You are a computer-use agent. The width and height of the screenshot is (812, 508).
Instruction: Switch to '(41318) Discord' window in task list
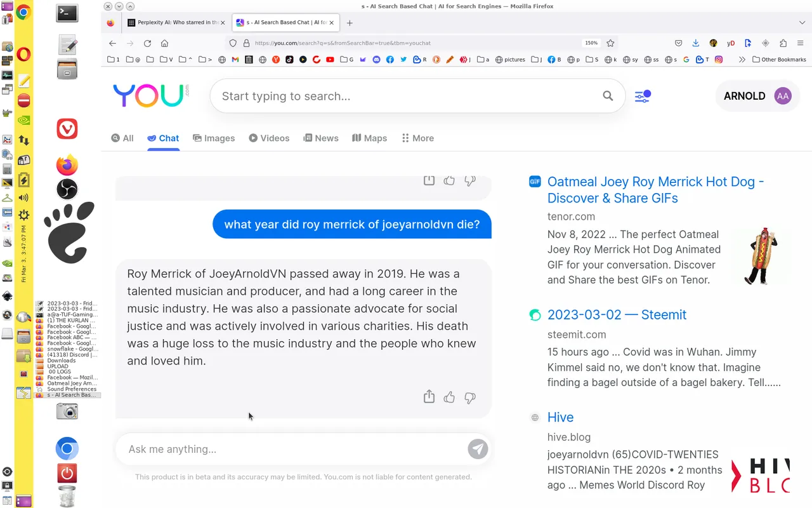(x=67, y=354)
